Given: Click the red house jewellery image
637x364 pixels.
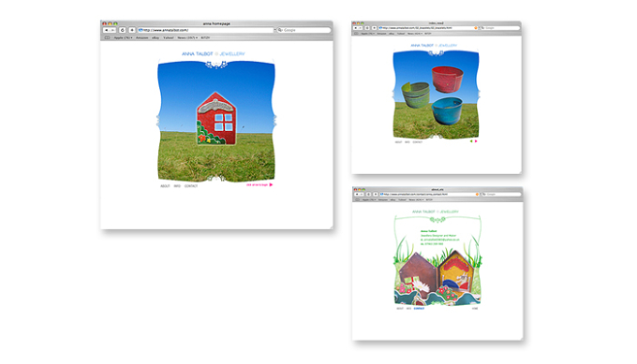Looking at the screenshot, I should coord(216,119).
